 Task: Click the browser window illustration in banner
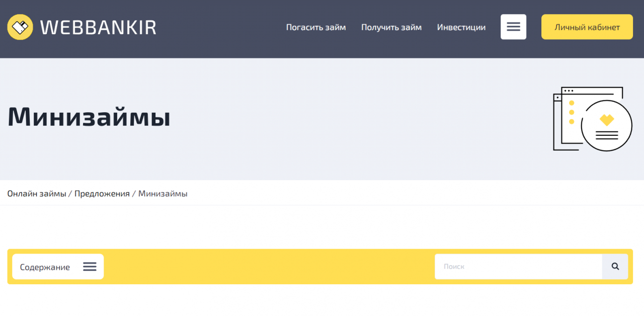tap(566, 136)
